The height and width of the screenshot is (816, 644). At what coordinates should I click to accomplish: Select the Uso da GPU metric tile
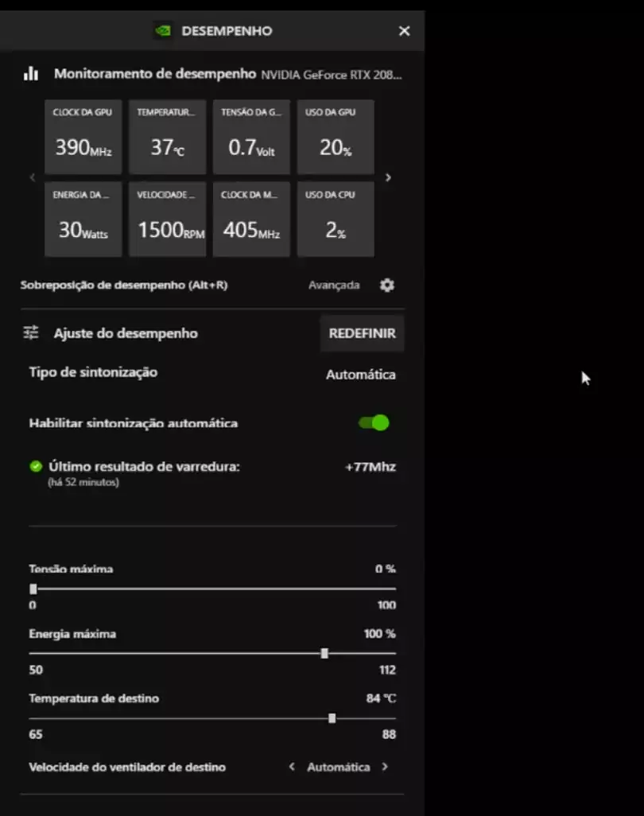click(x=336, y=137)
